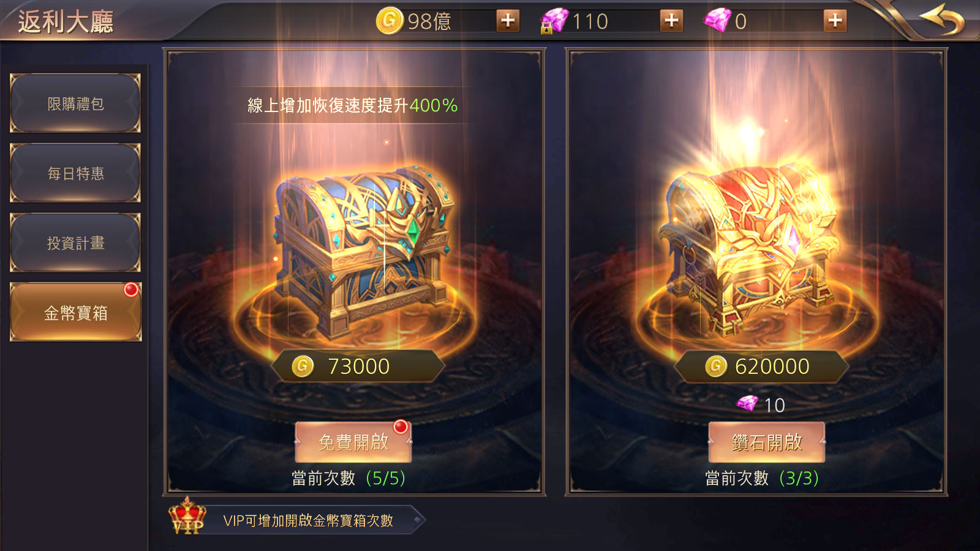Screen dimensions: 980x551
Task: Click the locked purple diamond icon
Action: [x=554, y=21]
